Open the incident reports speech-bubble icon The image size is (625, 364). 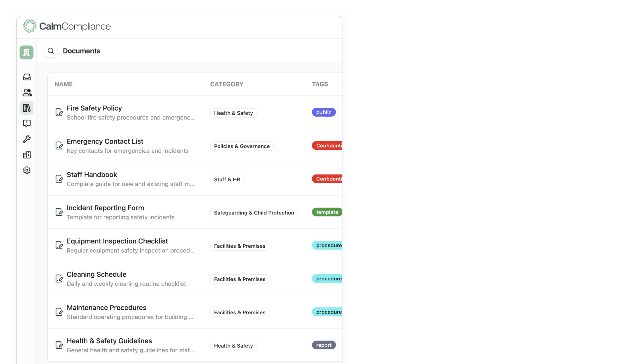pos(27,123)
